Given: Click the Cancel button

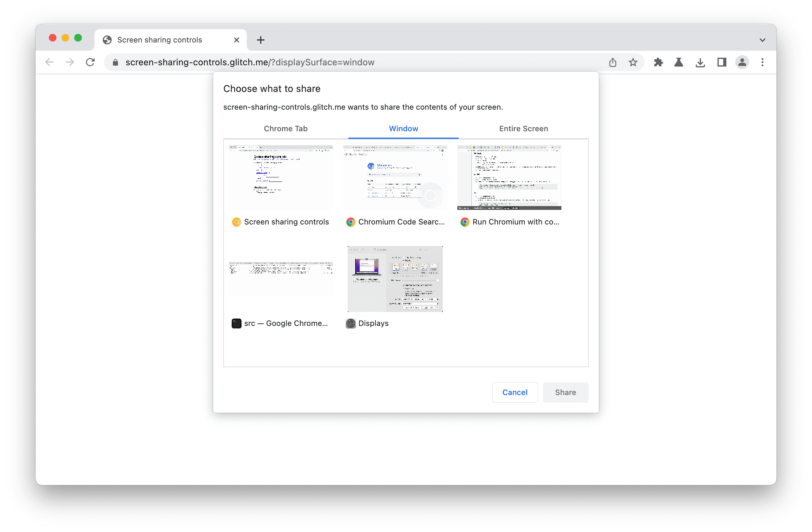Looking at the screenshot, I should [514, 392].
